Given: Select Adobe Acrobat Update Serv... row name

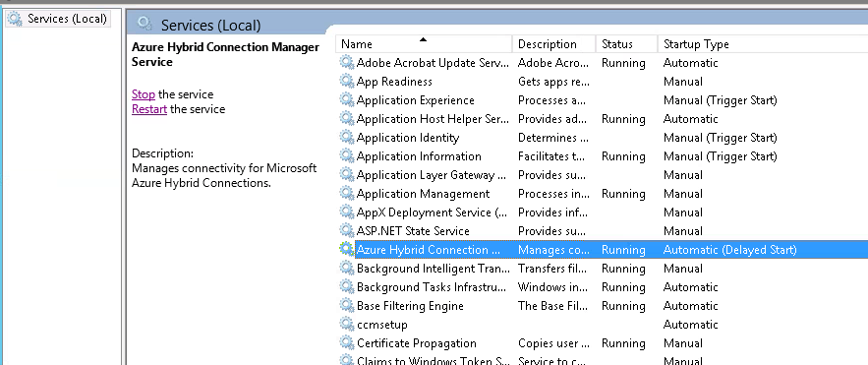Looking at the screenshot, I should pyautogui.click(x=433, y=63).
